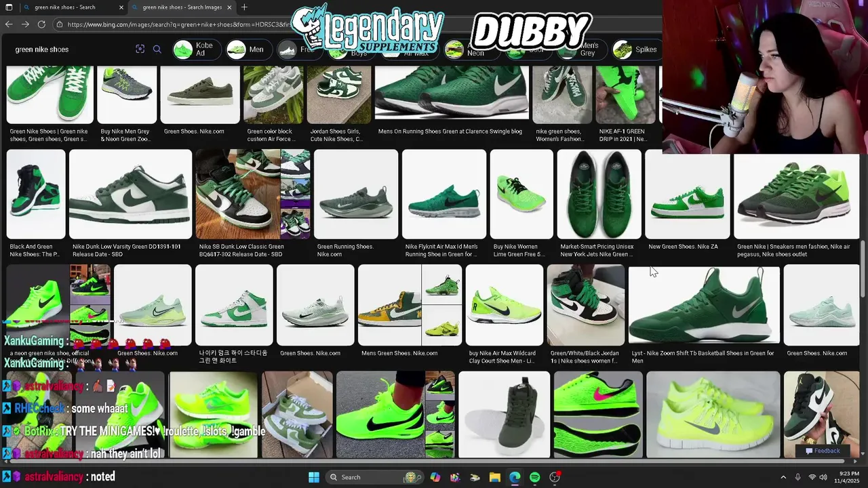Open New York Jets Nike Green image

coord(599,194)
